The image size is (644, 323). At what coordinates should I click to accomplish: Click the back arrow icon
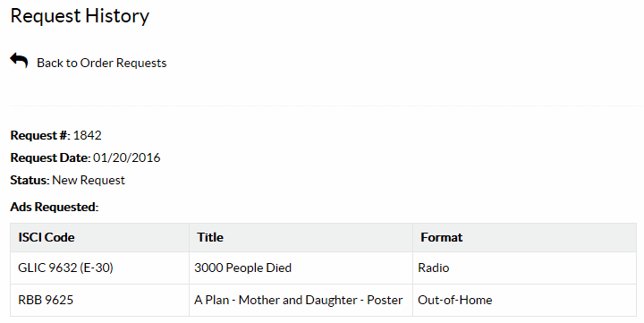(x=19, y=61)
